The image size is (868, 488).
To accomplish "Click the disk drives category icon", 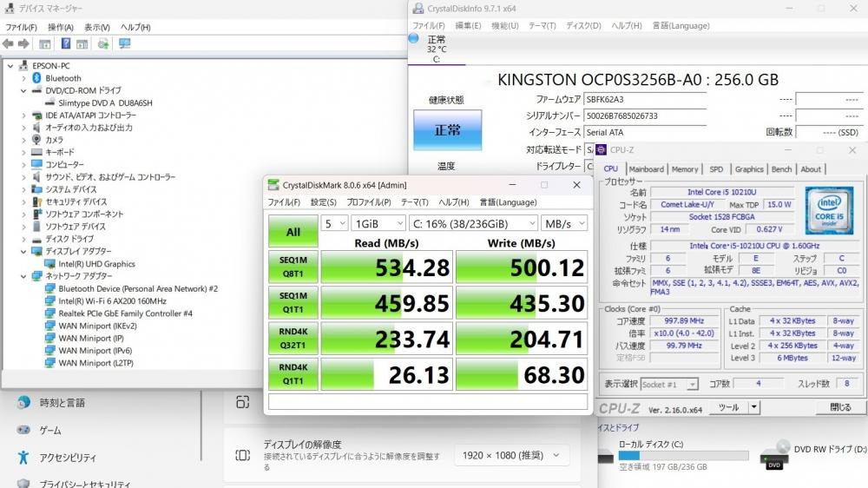I will coord(36,239).
